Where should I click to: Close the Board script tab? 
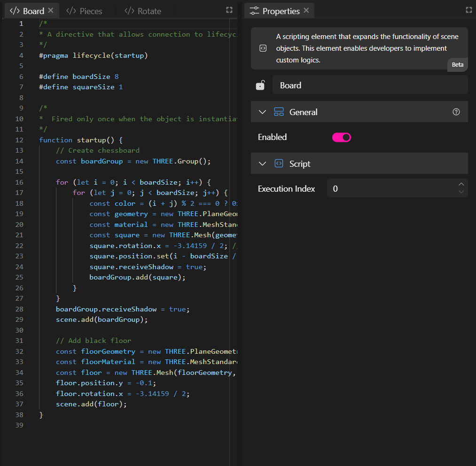(51, 10)
